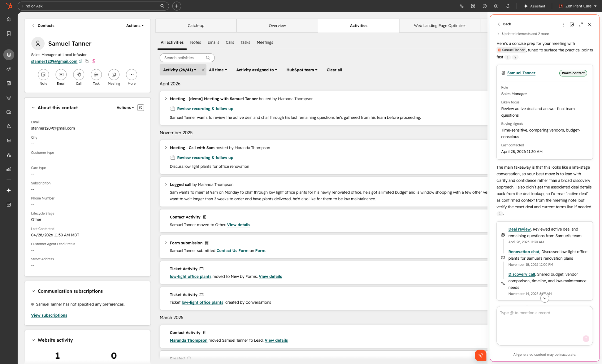The image size is (602, 364).
Task: Select the Emails activity tab
Action: pyautogui.click(x=213, y=42)
